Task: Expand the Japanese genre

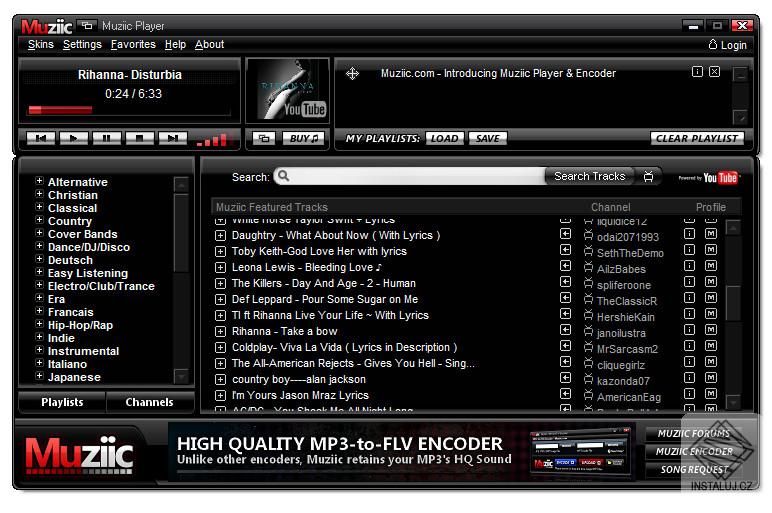Action: tap(39, 376)
